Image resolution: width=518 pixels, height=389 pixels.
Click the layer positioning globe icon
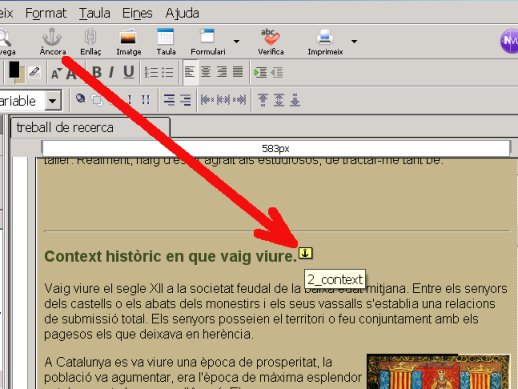coord(80,99)
